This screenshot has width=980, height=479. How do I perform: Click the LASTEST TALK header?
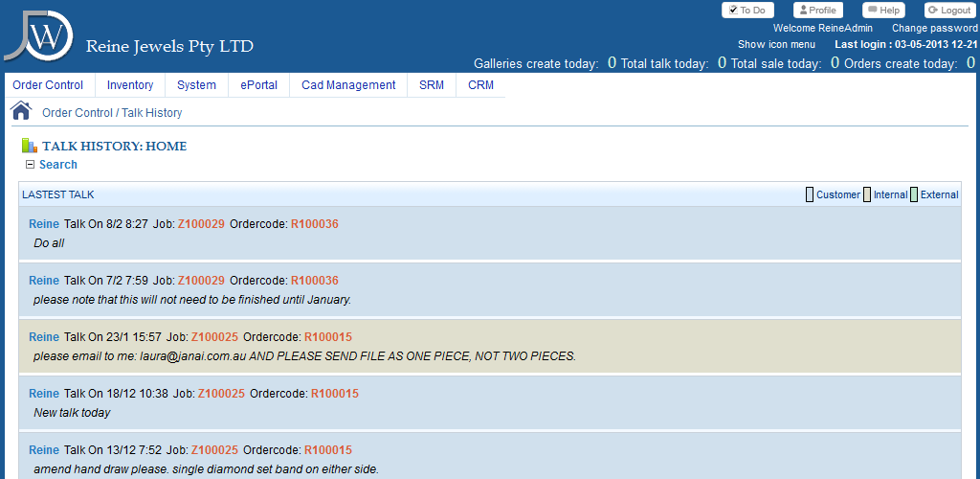(58, 194)
